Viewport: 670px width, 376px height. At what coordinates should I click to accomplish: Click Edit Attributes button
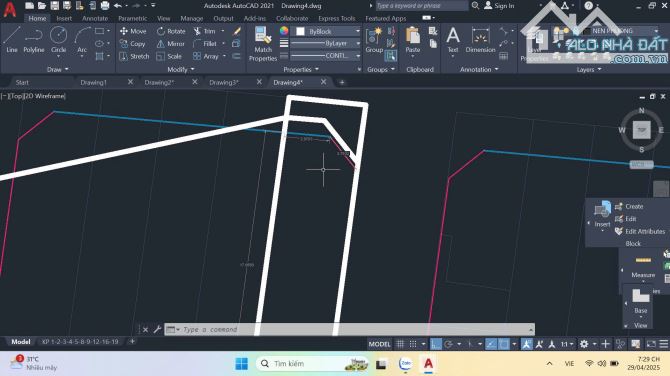(x=640, y=231)
